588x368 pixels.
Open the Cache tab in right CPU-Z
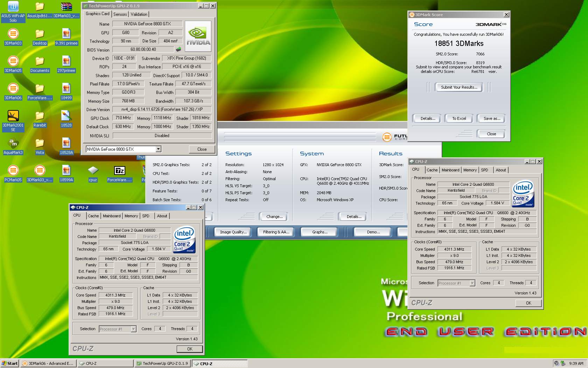432,170
